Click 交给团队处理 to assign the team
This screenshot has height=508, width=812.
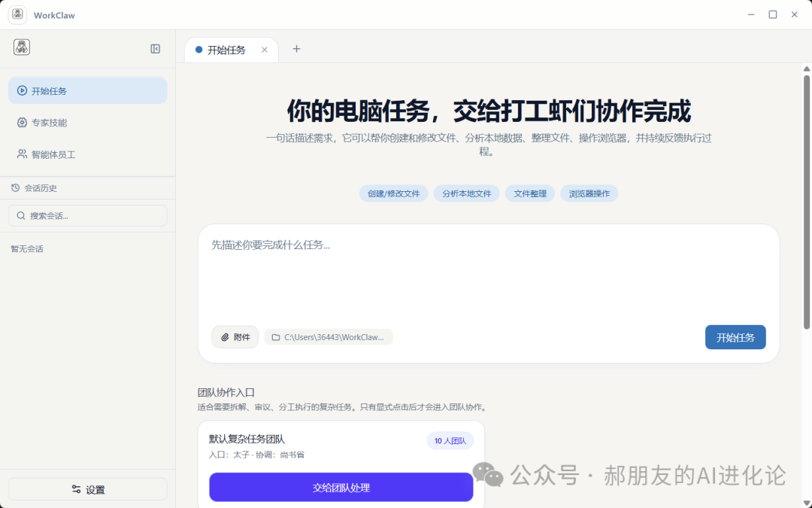click(x=341, y=487)
